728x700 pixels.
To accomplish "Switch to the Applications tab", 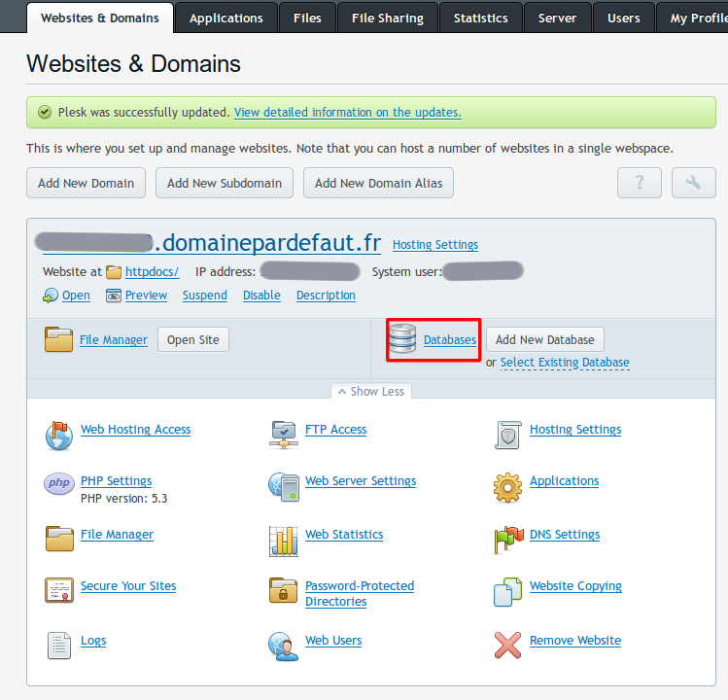I will point(226,17).
